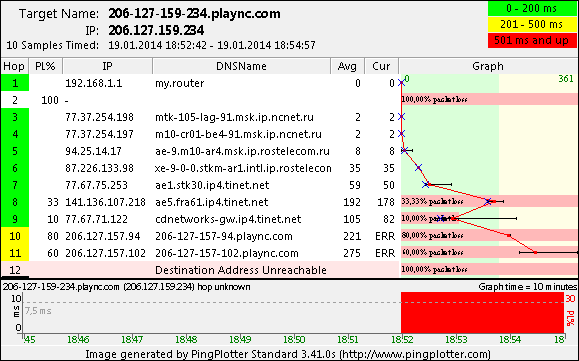Screen dimensions: 579x361
Task: Click red packet loss block in timeline graph
Action: 483,313
